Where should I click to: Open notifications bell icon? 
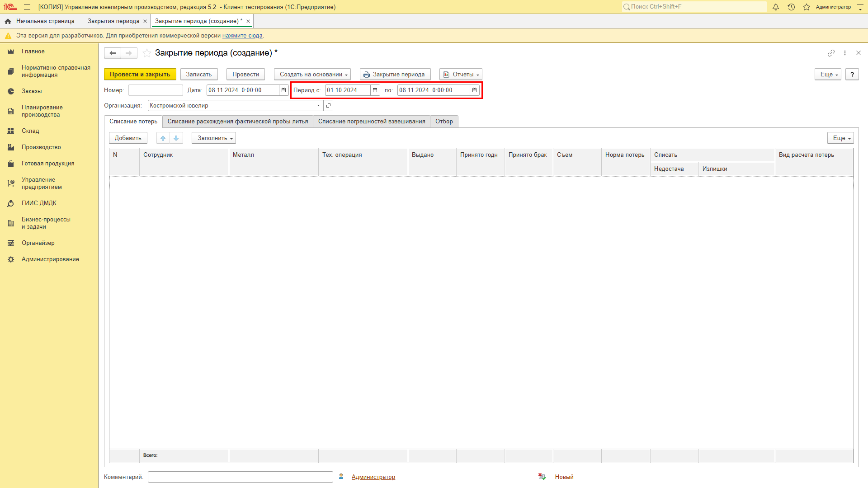click(x=776, y=7)
